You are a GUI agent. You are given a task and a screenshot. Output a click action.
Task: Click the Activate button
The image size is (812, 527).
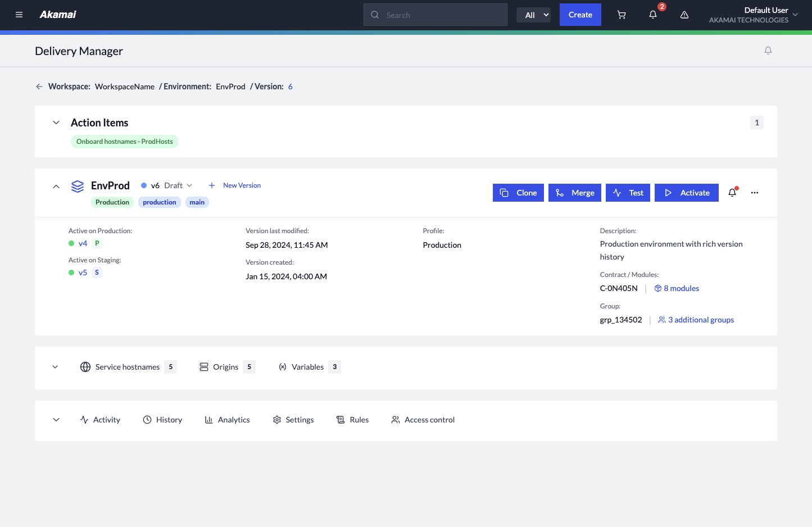(687, 193)
